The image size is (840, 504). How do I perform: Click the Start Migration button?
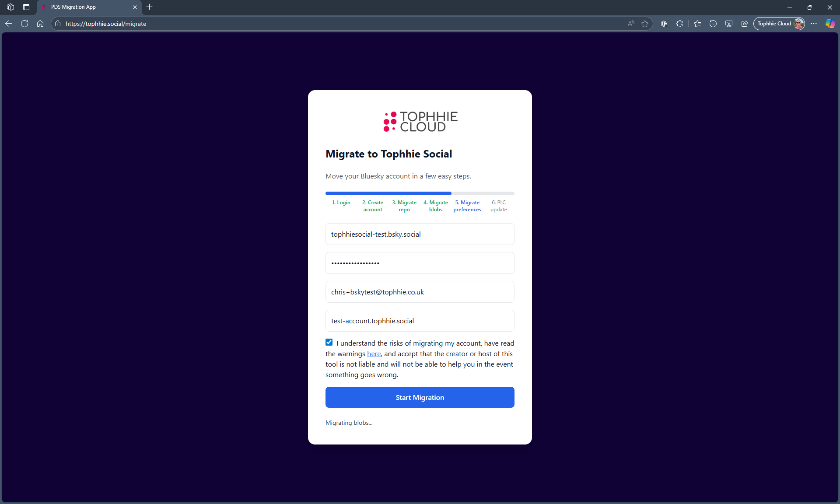point(420,397)
